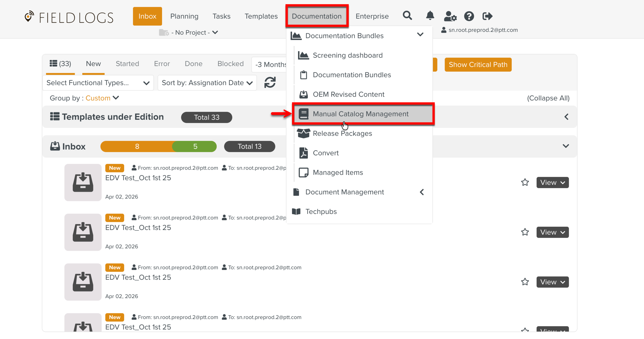
Task: Click the logout arrow icon
Action: pyautogui.click(x=487, y=16)
